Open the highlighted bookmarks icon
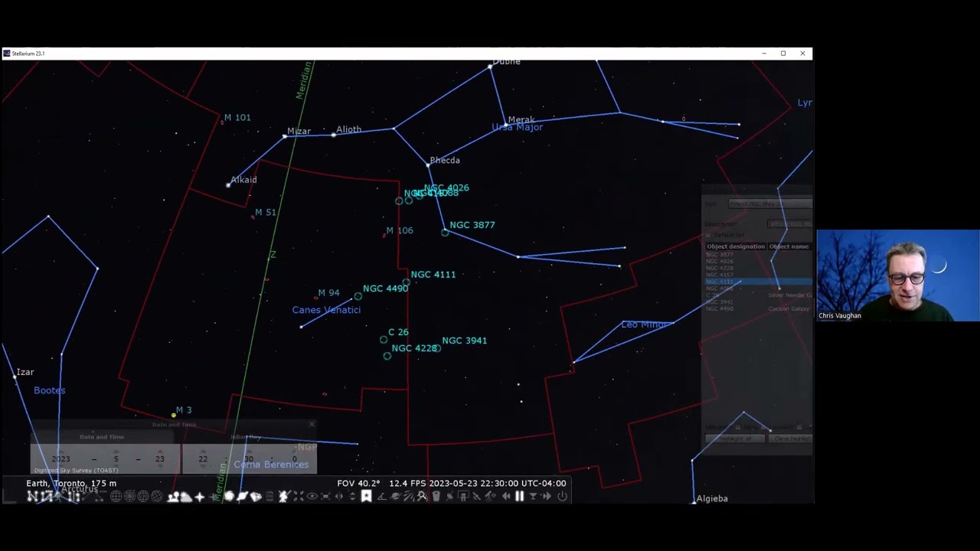Viewport: 980px width, 551px height. (x=366, y=496)
